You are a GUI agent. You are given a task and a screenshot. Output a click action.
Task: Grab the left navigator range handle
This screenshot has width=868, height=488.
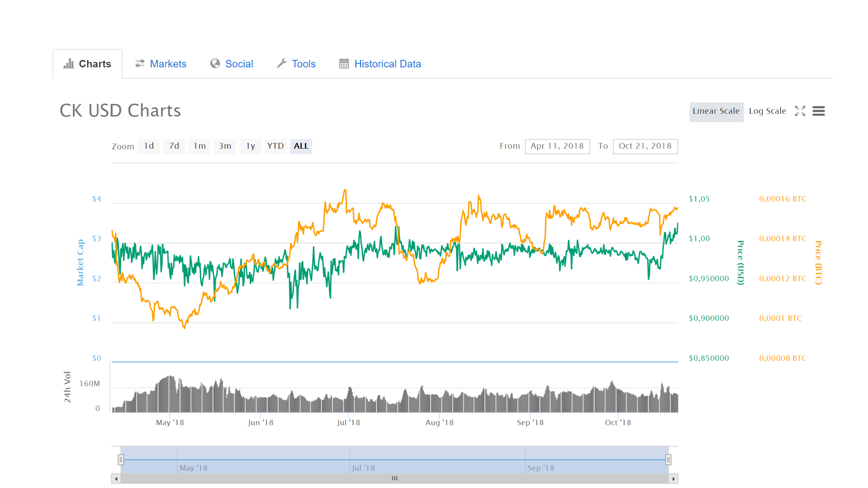coord(121,459)
